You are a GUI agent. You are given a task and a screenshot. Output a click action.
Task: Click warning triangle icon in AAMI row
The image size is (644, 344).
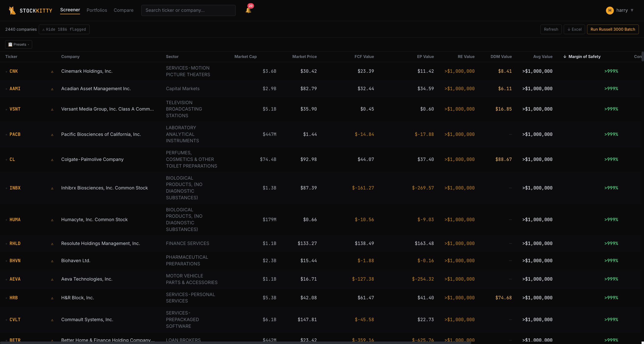pos(52,89)
